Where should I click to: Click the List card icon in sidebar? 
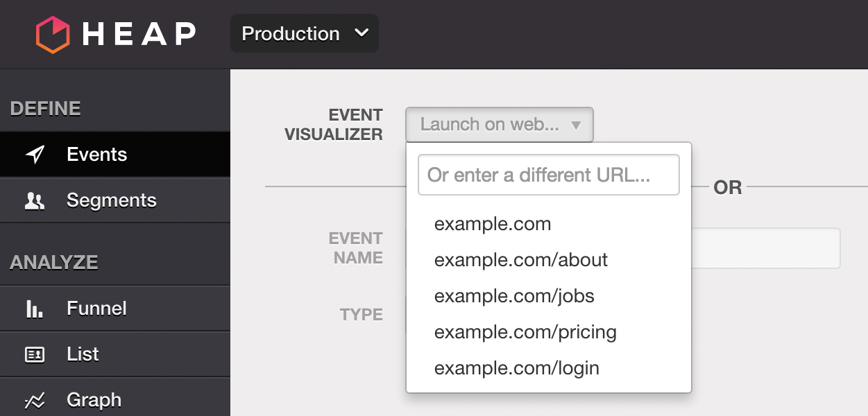[35, 354]
